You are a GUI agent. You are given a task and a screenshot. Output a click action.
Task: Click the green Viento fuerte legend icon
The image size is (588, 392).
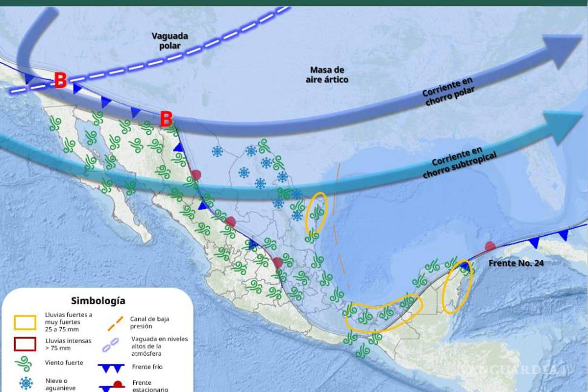click(25, 363)
